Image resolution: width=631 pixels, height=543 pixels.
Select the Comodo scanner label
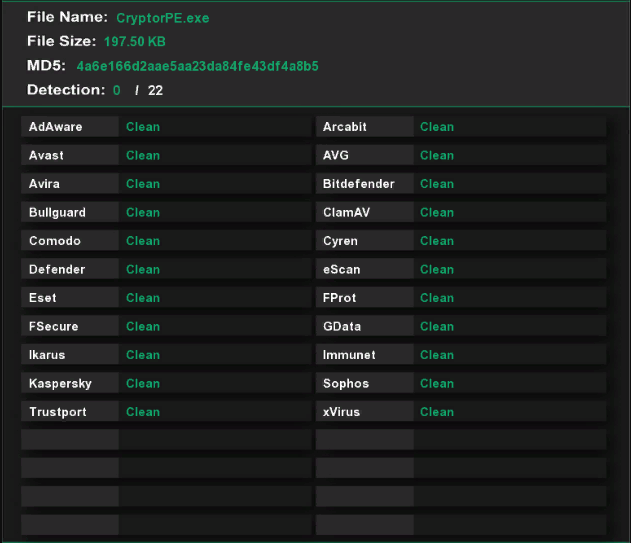coord(55,241)
